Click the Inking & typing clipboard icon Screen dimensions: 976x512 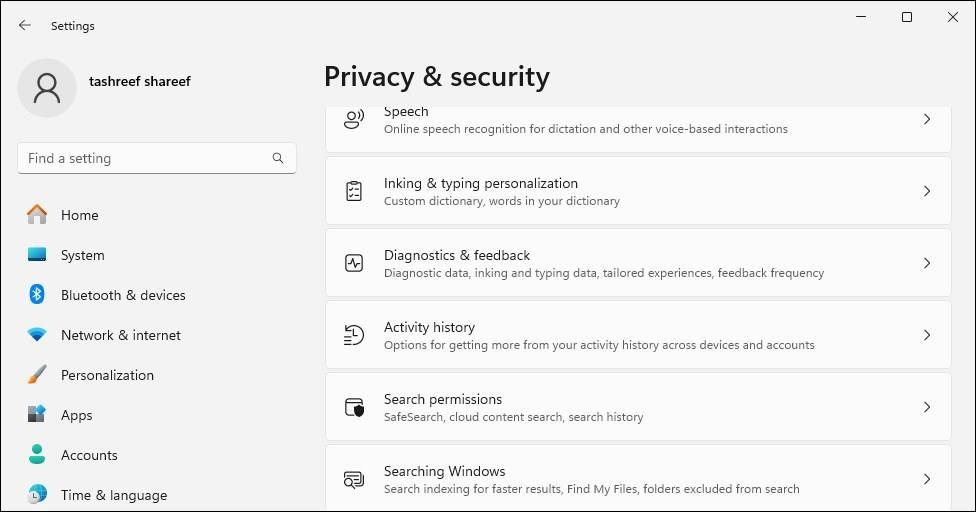click(x=354, y=191)
